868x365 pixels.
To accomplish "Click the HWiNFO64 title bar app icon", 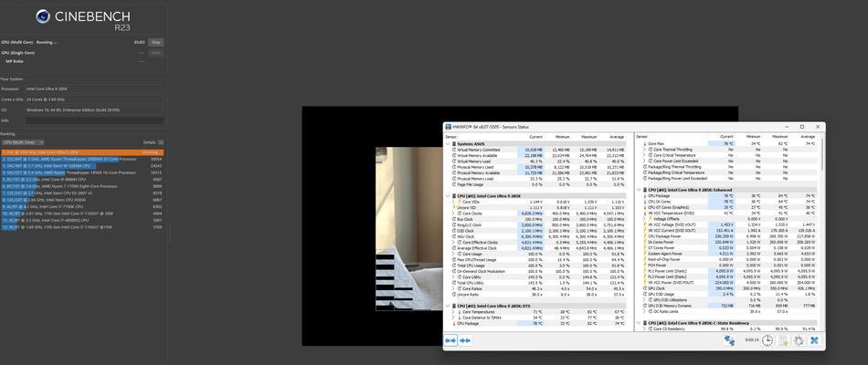I will [x=449, y=127].
